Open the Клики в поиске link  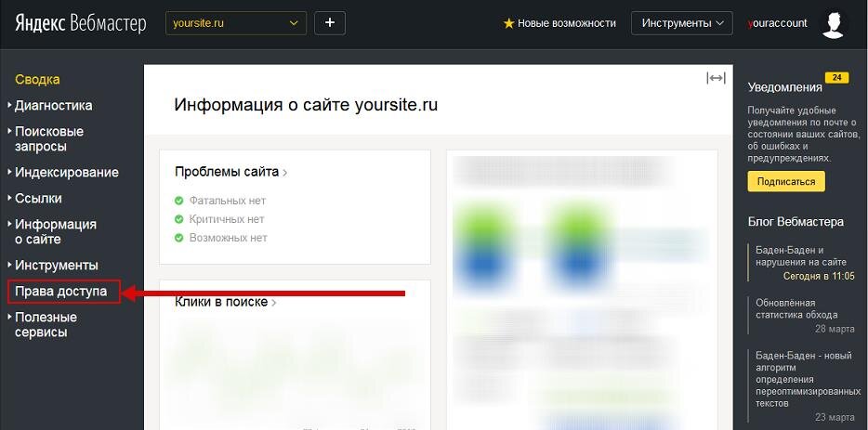tap(225, 302)
